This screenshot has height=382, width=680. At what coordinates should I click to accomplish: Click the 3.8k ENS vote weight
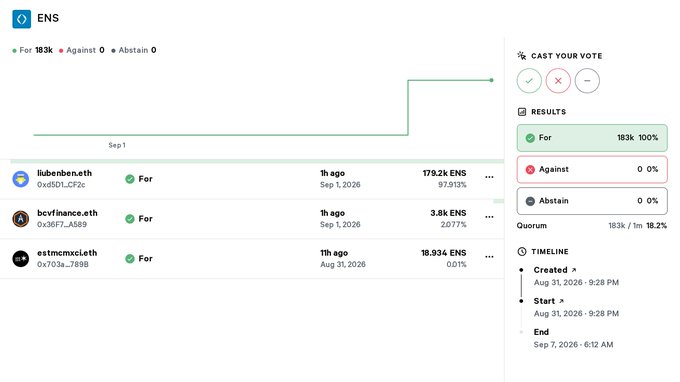pyautogui.click(x=448, y=213)
